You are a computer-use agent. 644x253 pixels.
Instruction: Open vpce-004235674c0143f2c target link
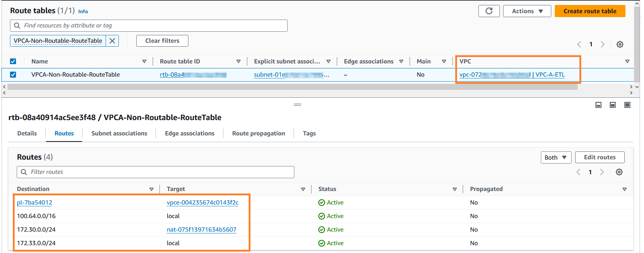(203, 202)
